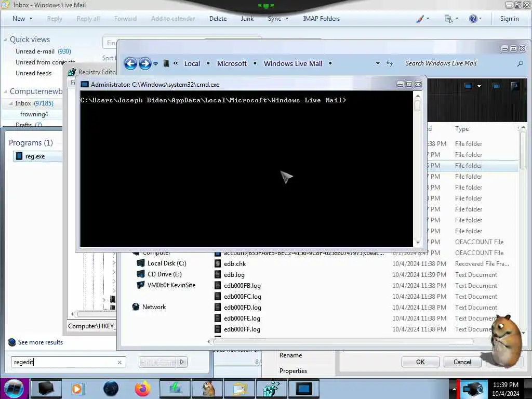
Task: Click the Explorer refresh icon
Action: 390,63
